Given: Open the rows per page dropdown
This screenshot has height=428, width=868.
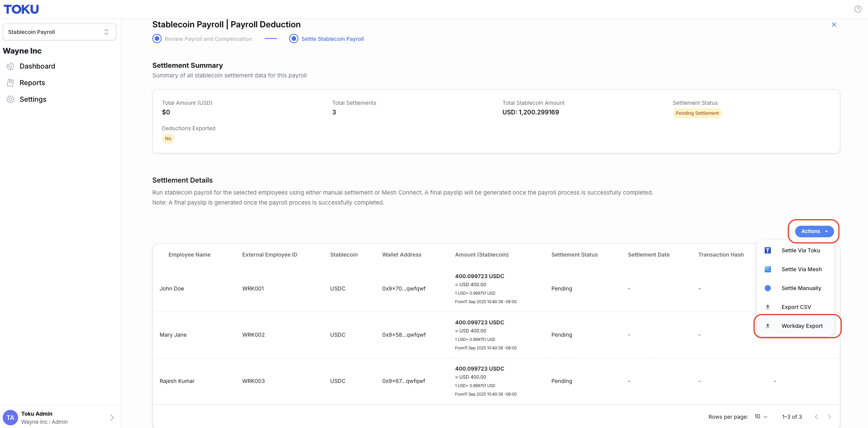Looking at the screenshot, I should tap(761, 417).
